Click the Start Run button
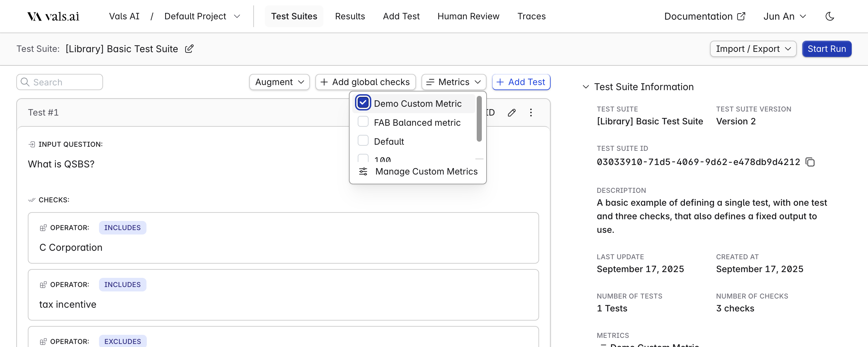Viewport: 868px width, 347px height. click(827, 49)
